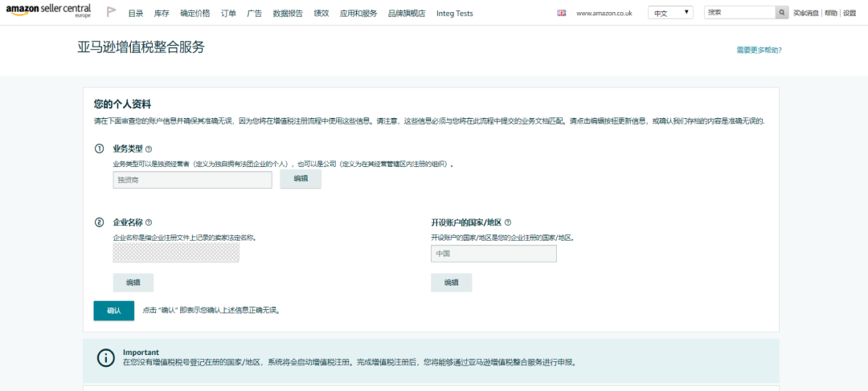868x391 pixels.
Task: Open help icon next to 开设账户的国家/地区
Action: click(508, 222)
